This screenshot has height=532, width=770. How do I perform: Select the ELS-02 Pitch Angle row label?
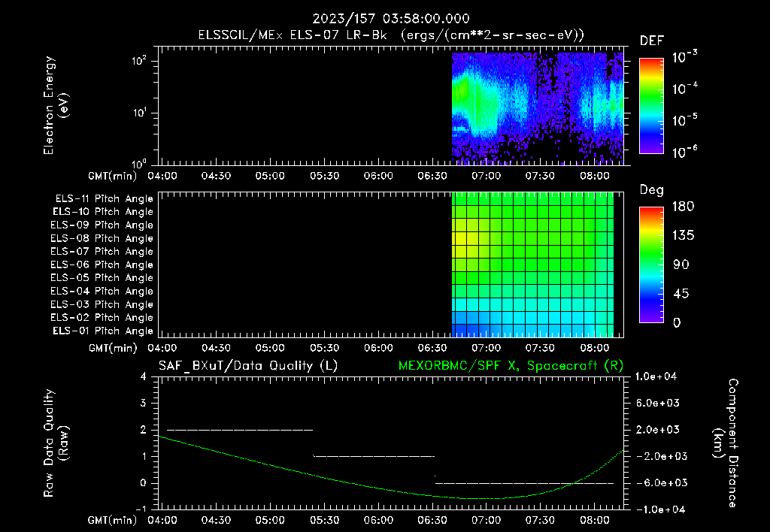click(x=102, y=318)
